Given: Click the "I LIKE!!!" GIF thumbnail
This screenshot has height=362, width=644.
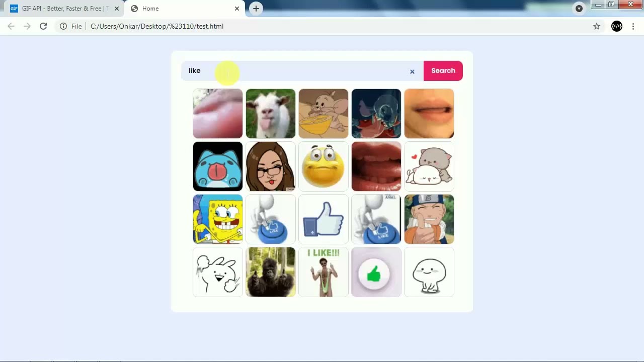Looking at the screenshot, I should 324,272.
